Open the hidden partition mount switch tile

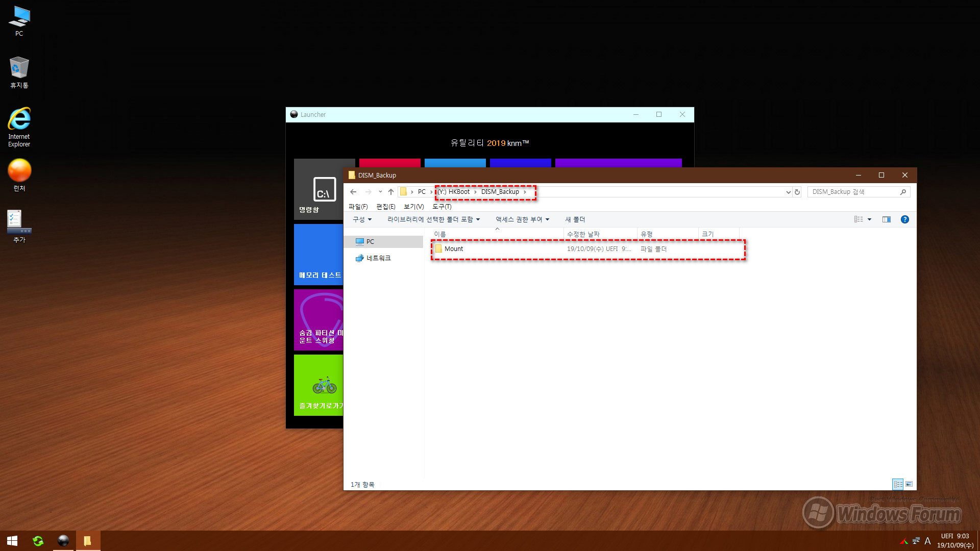[x=318, y=320]
